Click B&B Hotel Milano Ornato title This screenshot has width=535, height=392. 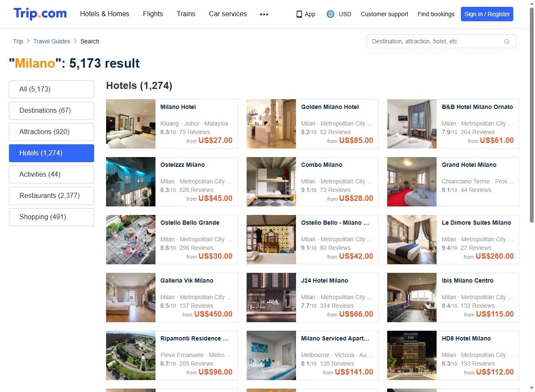pos(477,107)
